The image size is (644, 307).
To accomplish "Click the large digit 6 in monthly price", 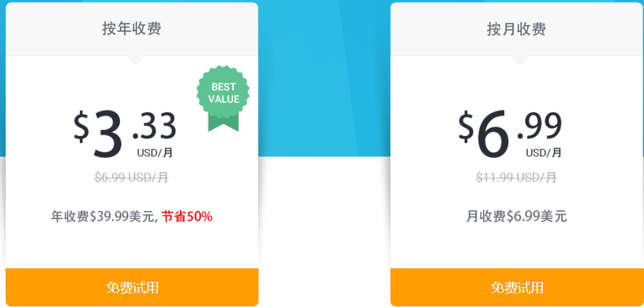I will [x=493, y=134].
